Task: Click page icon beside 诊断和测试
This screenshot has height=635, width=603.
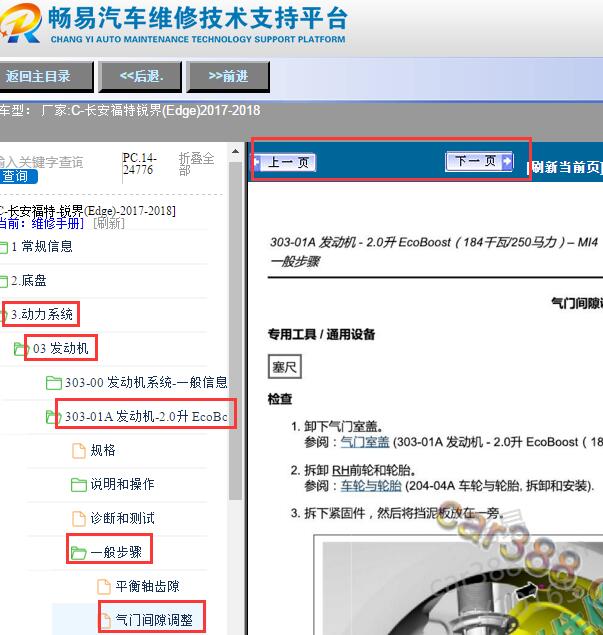Action: (79, 519)
